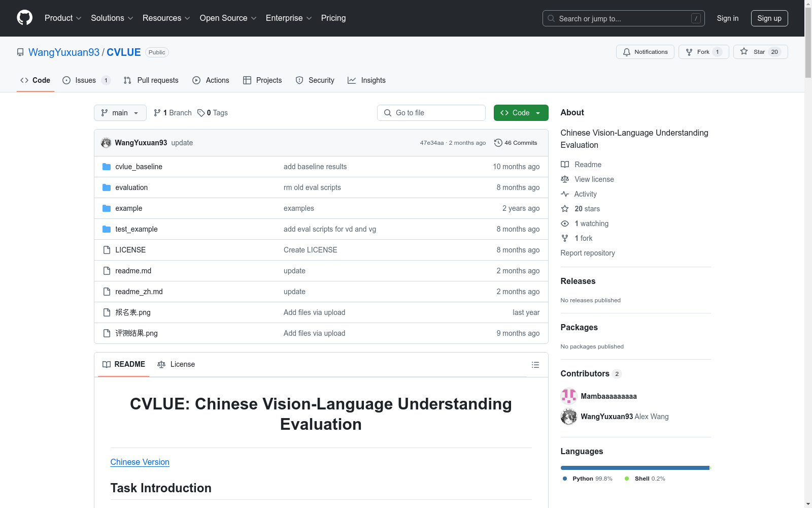This screenshot has width=812, height=508.
Task: Open WangYuxuan93 contributor avatar
Action: pyautogui.click(x=569, y=417)
